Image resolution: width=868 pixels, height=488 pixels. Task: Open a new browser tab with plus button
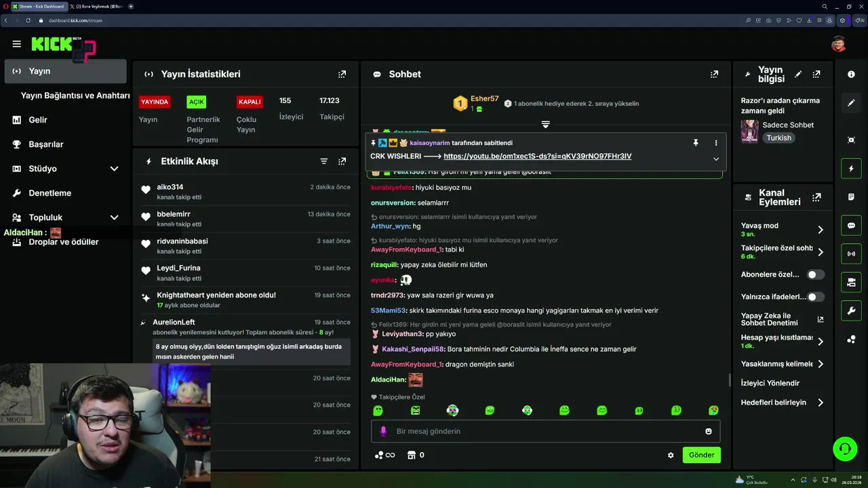131,6
